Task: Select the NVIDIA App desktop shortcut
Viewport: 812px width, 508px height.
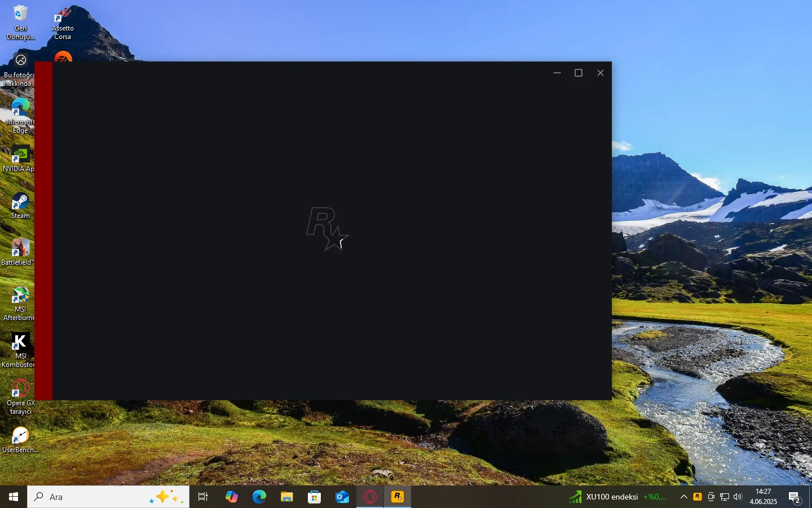Action: tap(19, 159)
